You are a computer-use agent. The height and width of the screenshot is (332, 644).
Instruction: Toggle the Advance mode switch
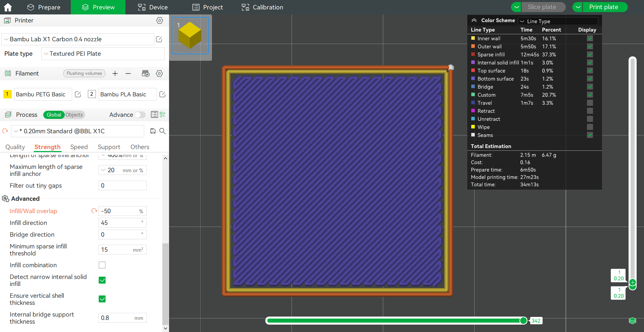coord(140,115)
